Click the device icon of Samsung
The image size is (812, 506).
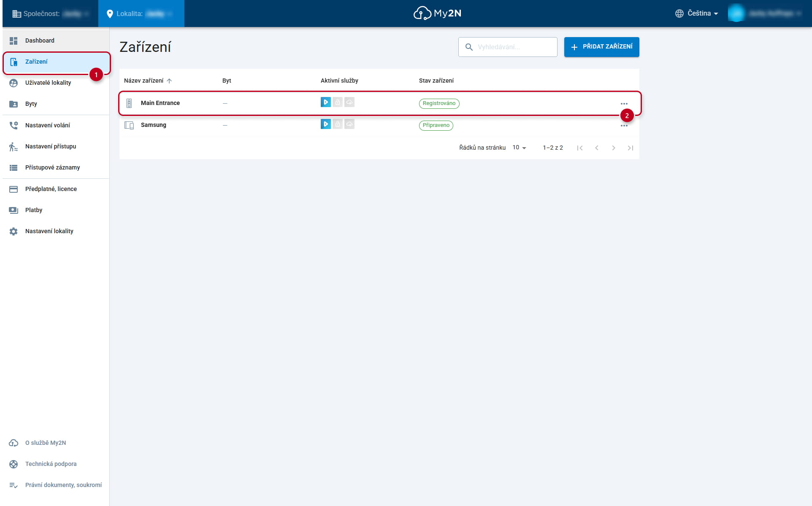click(x=129, y=125)
